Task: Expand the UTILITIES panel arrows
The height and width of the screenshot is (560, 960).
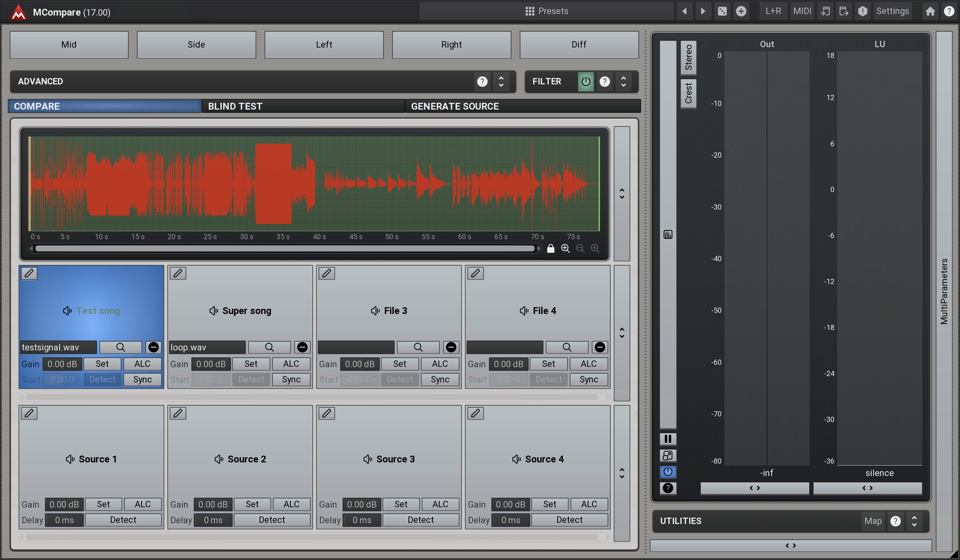Action: pyautogui.click(x=914, y=521)
